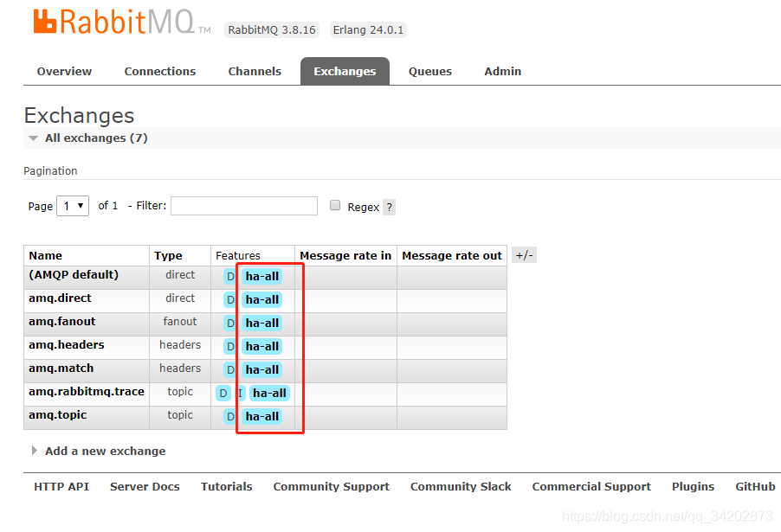Open the Tutorials link
Screen dimensions: 781x532
point(226,487)
